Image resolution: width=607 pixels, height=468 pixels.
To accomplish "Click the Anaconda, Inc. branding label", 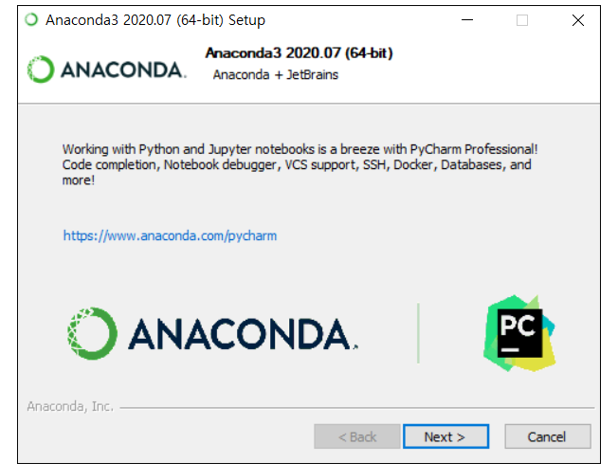I will tap(70, 406).
